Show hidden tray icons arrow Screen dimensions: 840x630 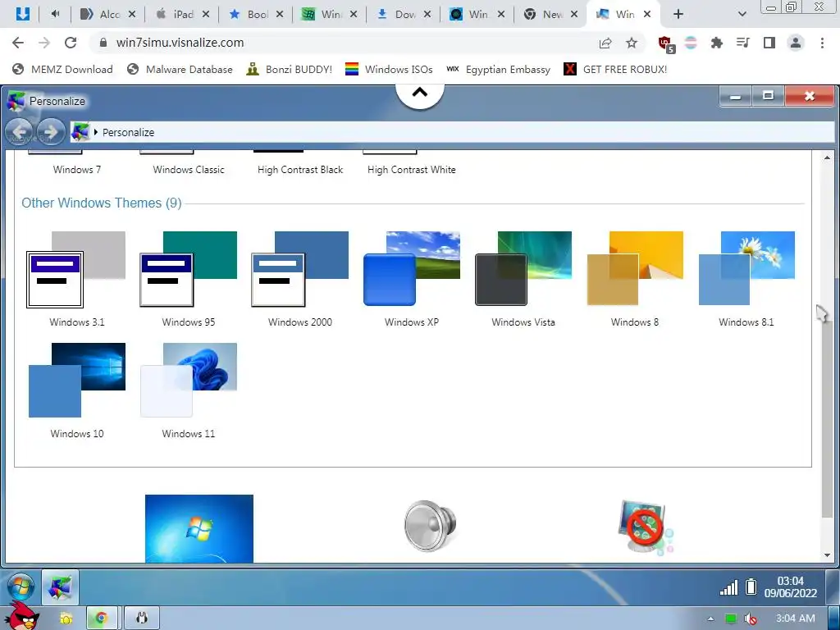coord(710,619)
